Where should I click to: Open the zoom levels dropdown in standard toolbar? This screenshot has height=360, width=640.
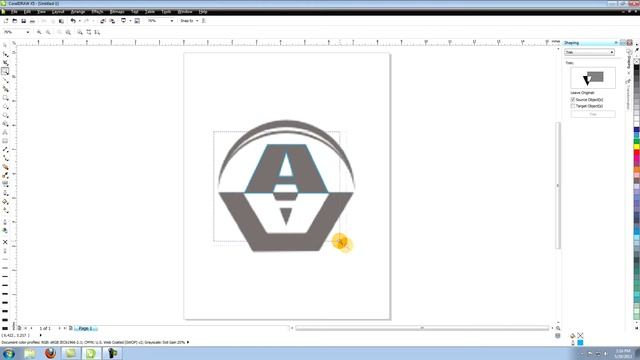click(172, 21)
